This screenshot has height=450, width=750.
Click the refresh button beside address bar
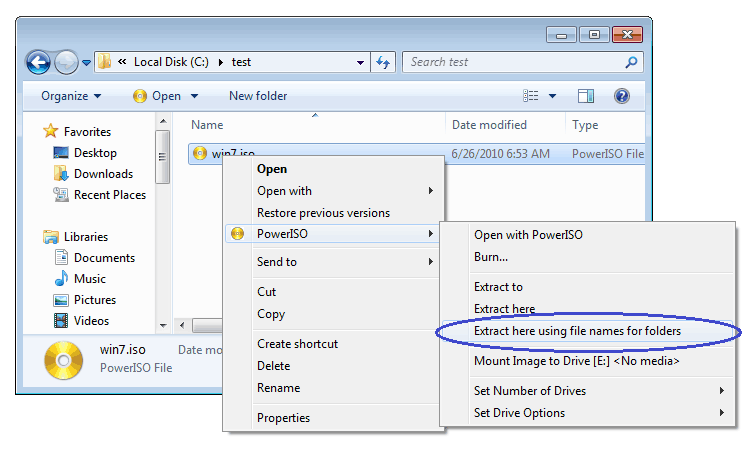(383, 62)
